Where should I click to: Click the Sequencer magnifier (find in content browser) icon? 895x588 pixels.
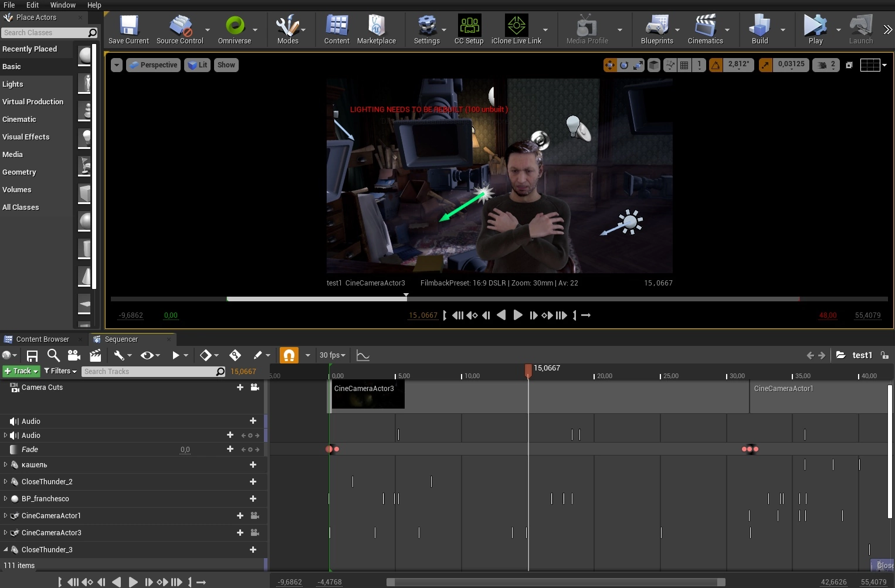[x=53, y=355]
